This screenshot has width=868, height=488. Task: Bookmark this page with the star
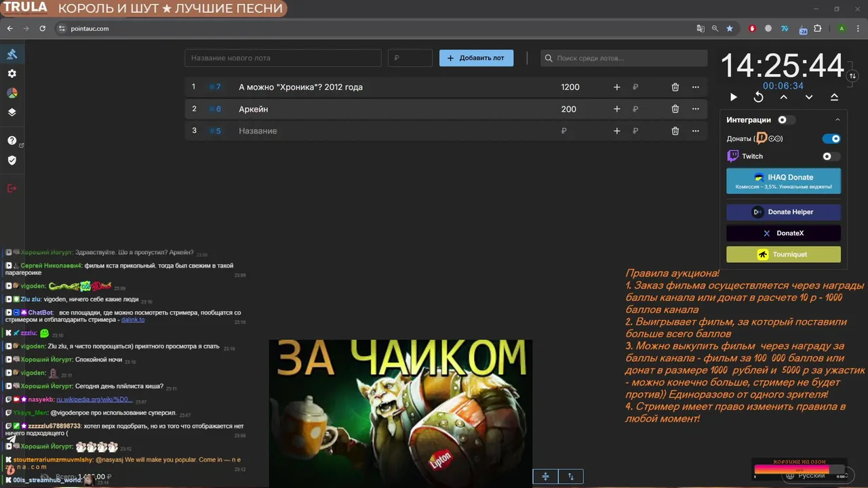click(730, 28)
